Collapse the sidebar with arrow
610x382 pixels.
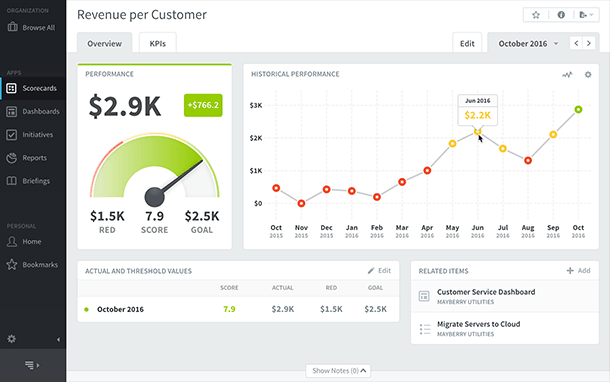58,339
